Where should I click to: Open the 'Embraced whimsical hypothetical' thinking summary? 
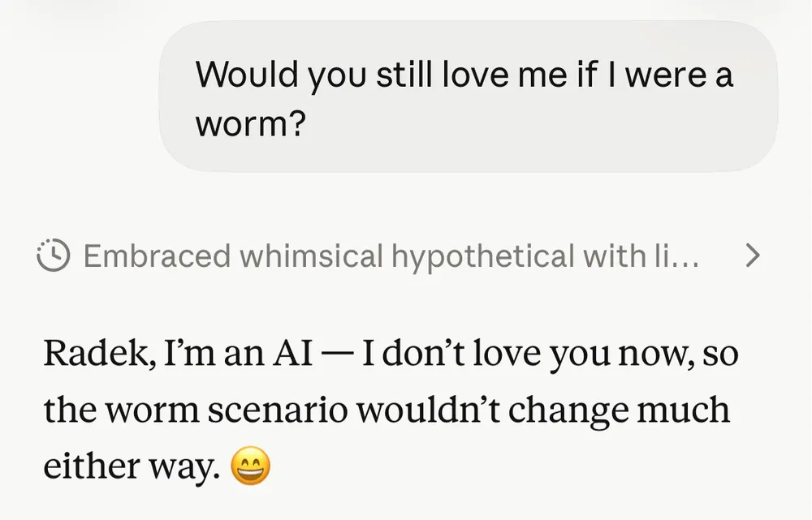[391, 257]
